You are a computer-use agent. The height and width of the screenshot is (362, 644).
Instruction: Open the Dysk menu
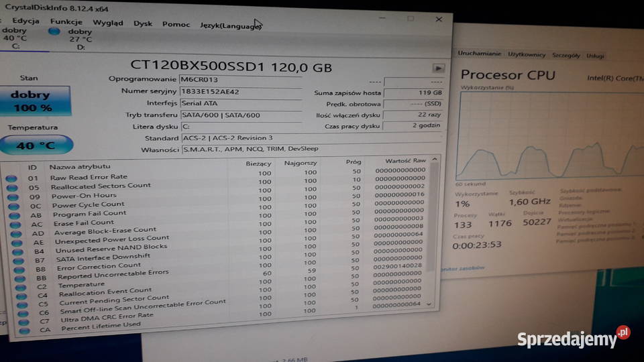[x=142, y=24]
